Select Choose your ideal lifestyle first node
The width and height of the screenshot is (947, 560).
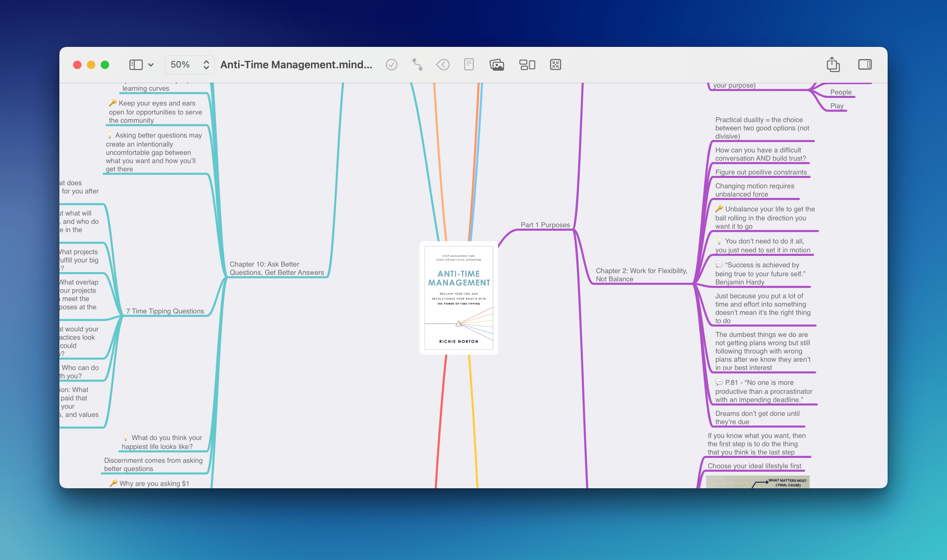click(754, 466)
